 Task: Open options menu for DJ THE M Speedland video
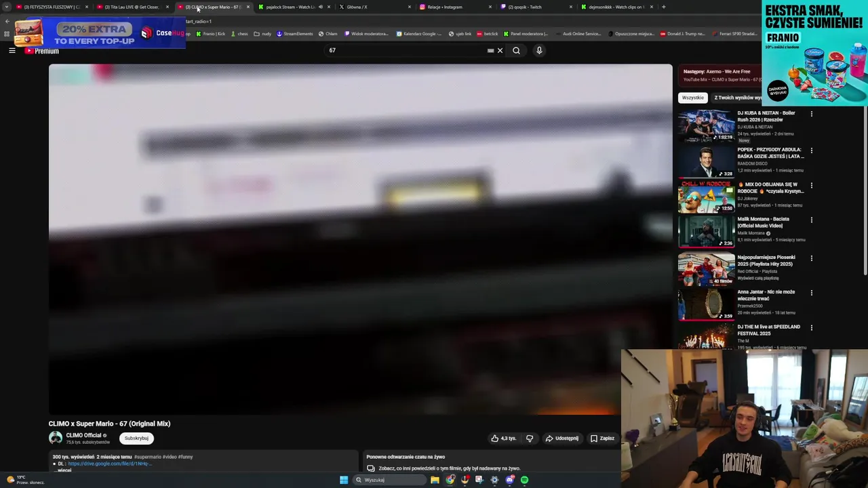coord(811,327)
